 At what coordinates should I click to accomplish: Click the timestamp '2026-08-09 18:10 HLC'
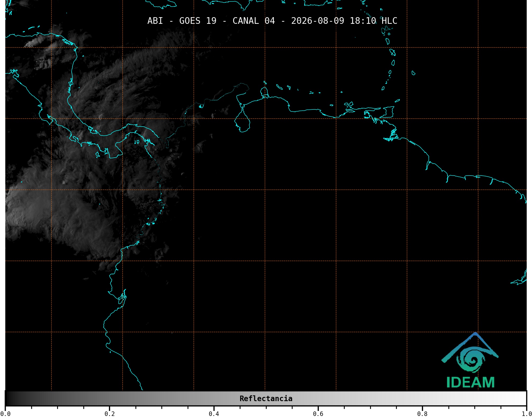(344, 21)
